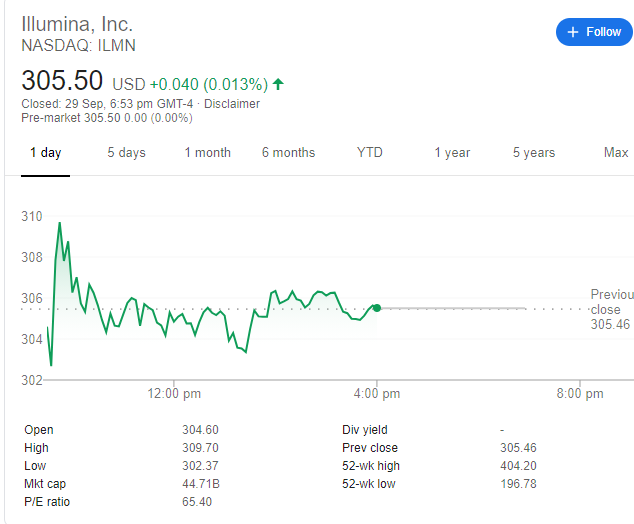Image resolution: width=634 pixels, height=524 pixels.
Task: Click the chart peak near 309.70
Action: [60, 223]
